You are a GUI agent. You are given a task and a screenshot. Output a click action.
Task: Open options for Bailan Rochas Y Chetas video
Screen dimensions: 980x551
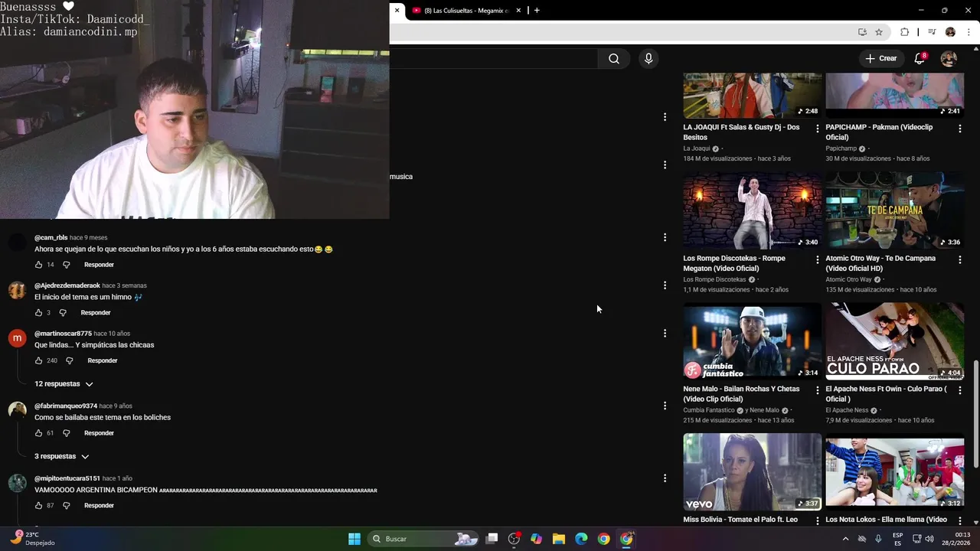817,390
